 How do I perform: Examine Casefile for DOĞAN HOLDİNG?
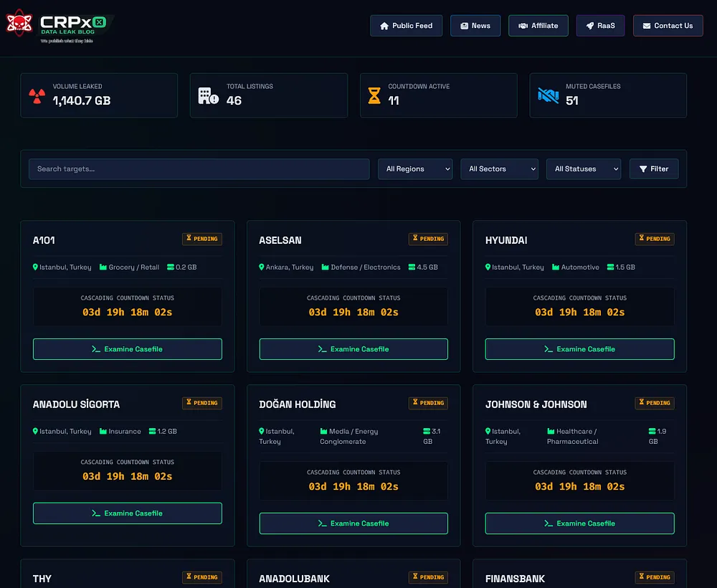tap(353, 523)
